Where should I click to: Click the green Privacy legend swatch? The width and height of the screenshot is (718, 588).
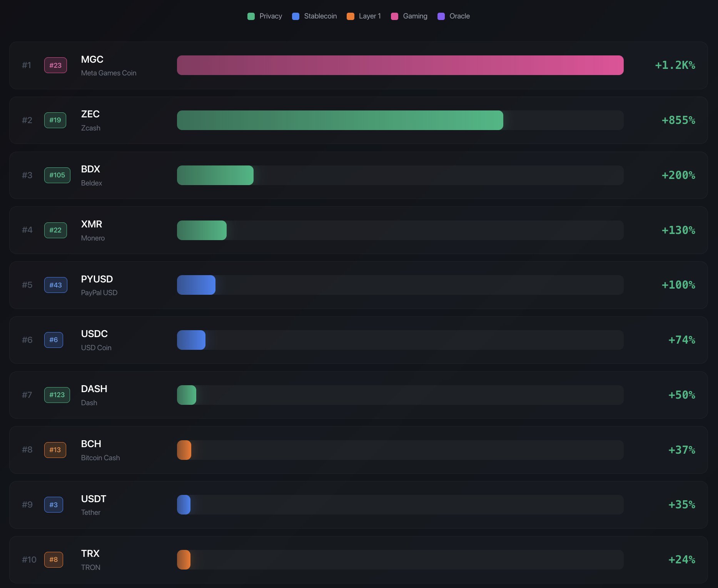251,16
